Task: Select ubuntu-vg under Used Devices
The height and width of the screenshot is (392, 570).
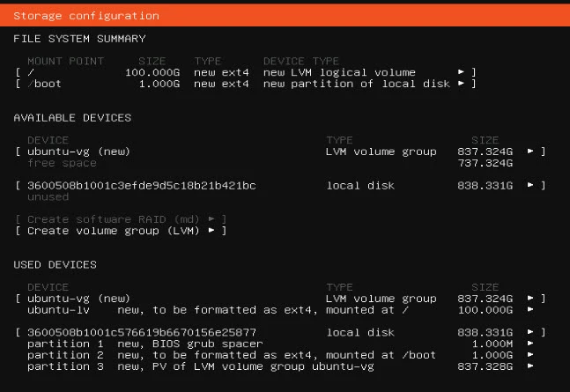Action: (78, 299)
